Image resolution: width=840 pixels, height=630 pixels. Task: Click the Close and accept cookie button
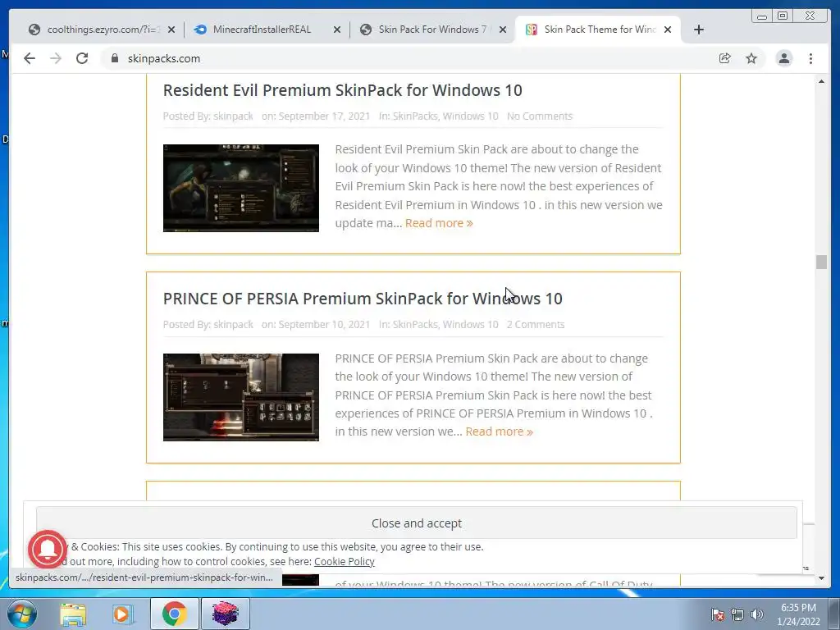[416, 523]
